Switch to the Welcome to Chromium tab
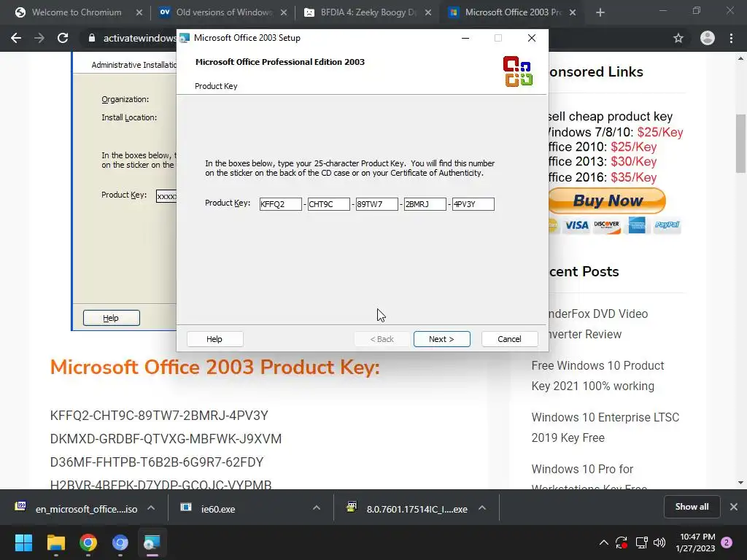 click(76, 12)
